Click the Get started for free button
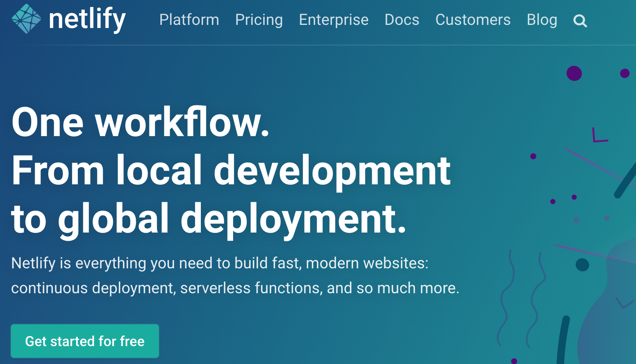Viewport: 636px width, 364px height. point(85,341)
